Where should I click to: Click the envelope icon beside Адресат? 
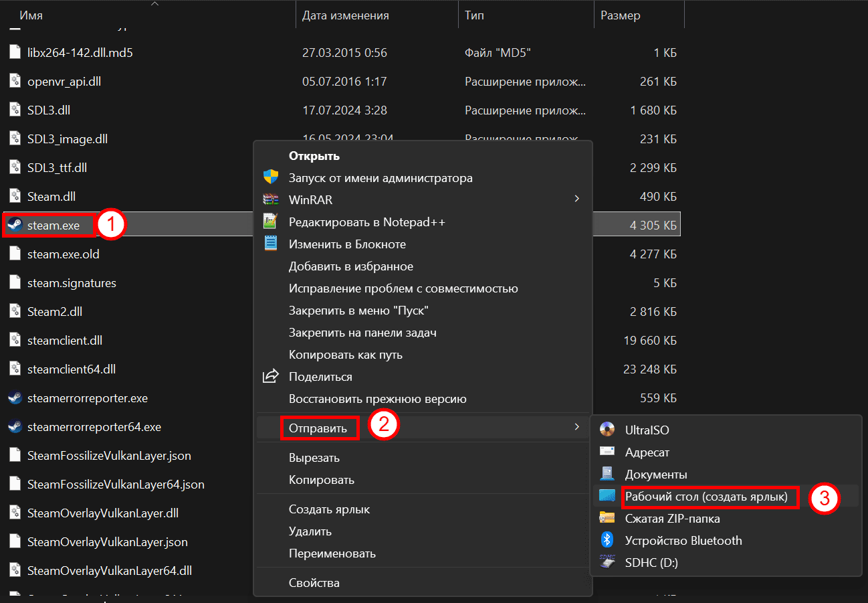(607, 452)
